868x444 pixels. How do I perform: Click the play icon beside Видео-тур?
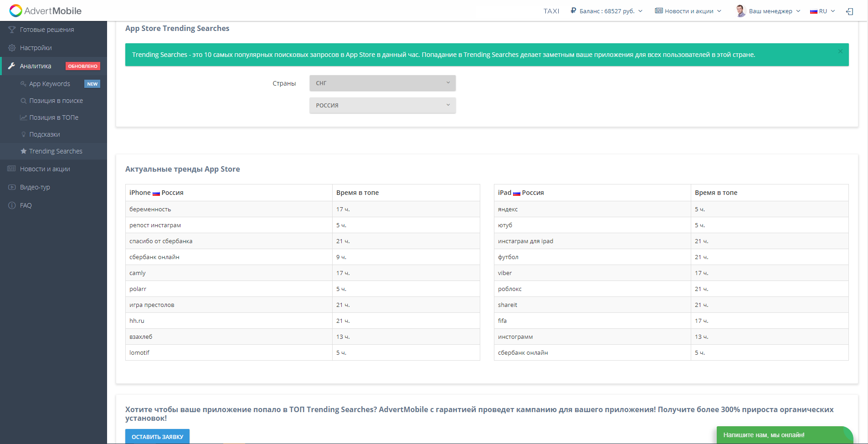tap(12, 187)
